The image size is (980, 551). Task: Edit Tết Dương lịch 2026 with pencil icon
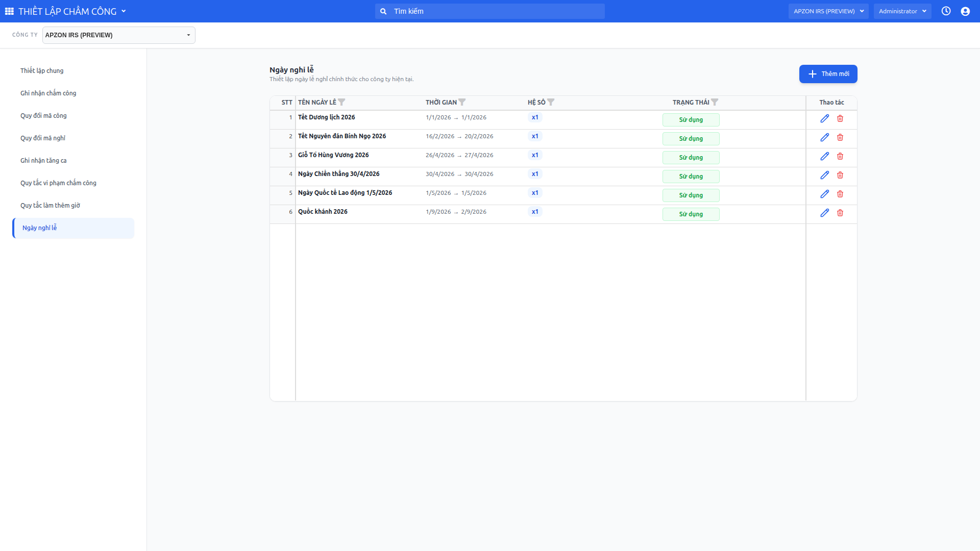point(824,118)
